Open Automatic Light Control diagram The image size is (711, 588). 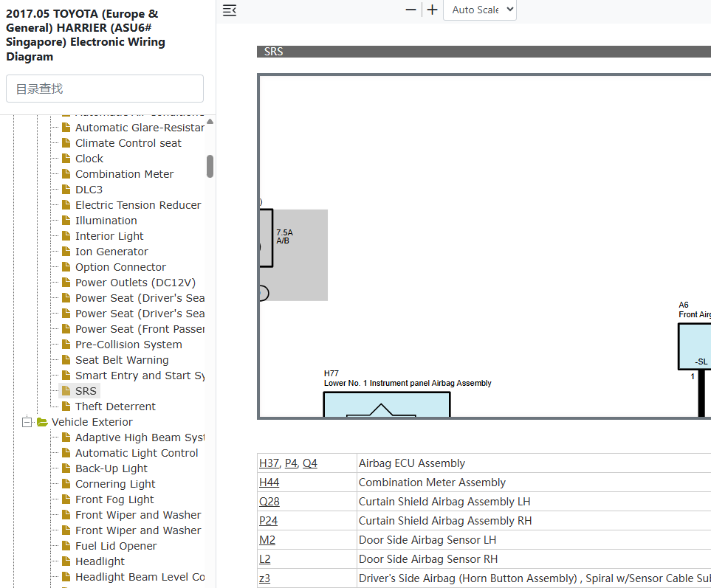[137, 453]
